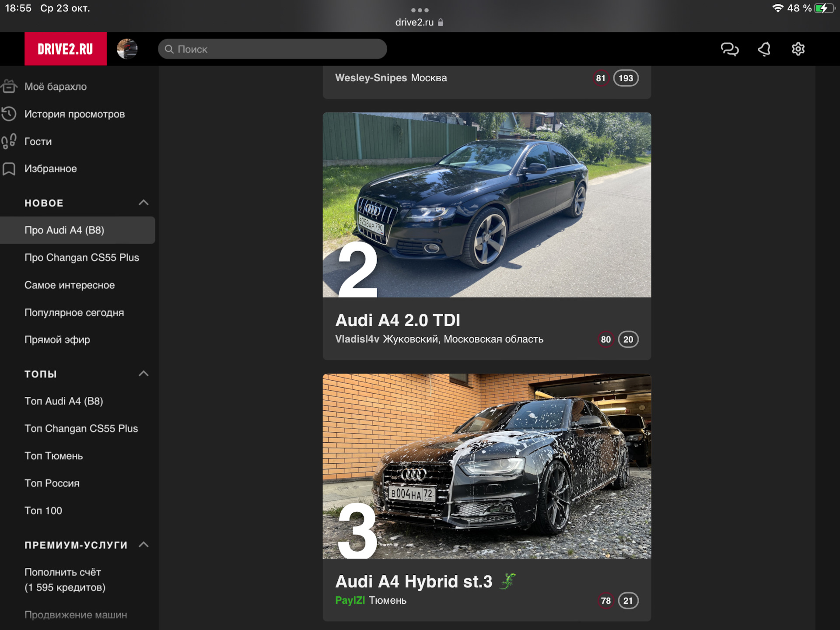Tap the battery status icon
Viewport: 840px width, 630px height.
(825, 8)
